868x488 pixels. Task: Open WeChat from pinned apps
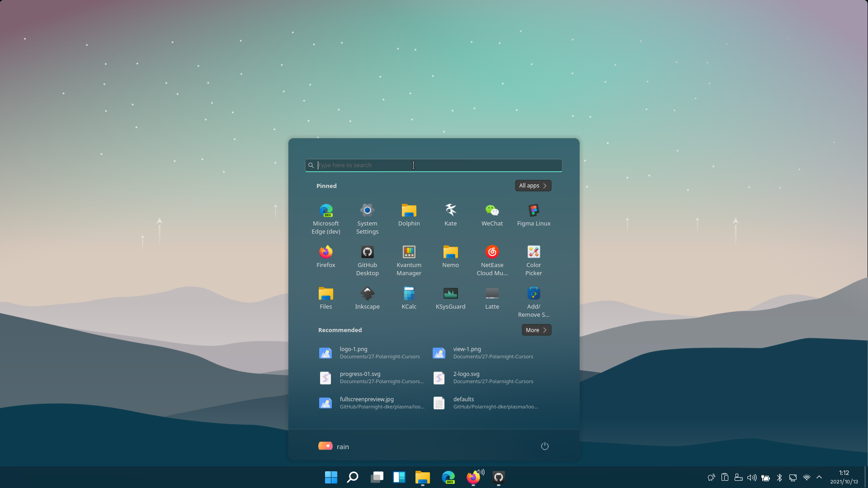tap(492, 215)
